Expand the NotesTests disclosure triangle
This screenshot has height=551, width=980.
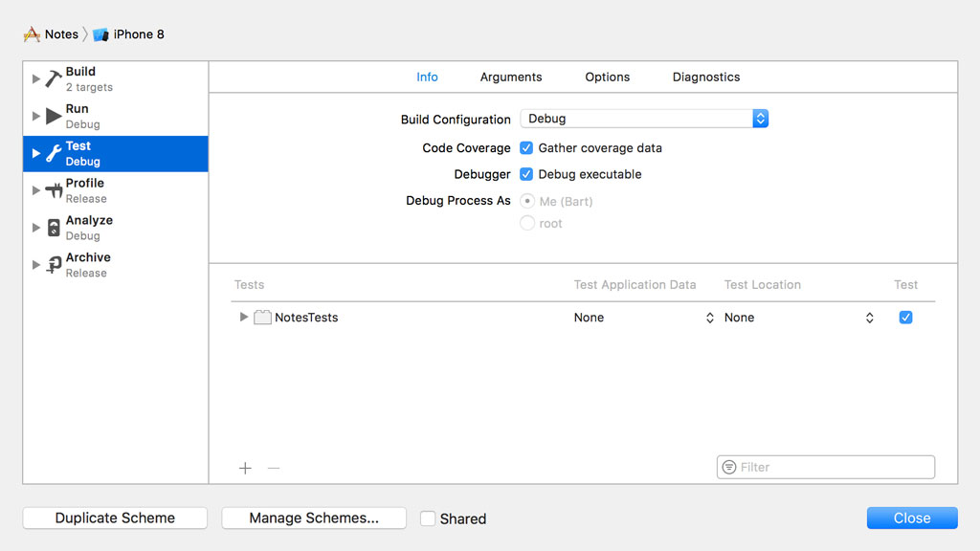coord(243,317)
